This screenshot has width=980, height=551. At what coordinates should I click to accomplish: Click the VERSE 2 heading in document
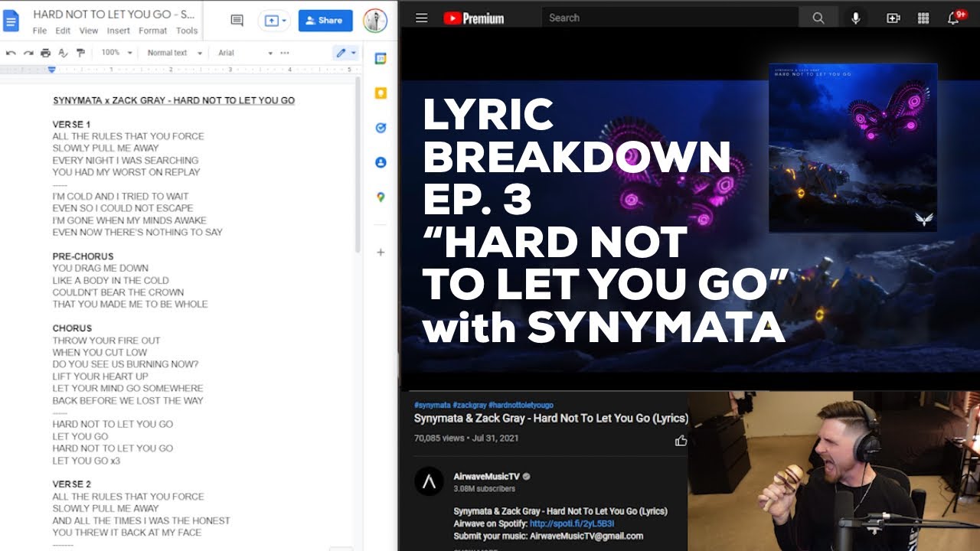(71, 484)
